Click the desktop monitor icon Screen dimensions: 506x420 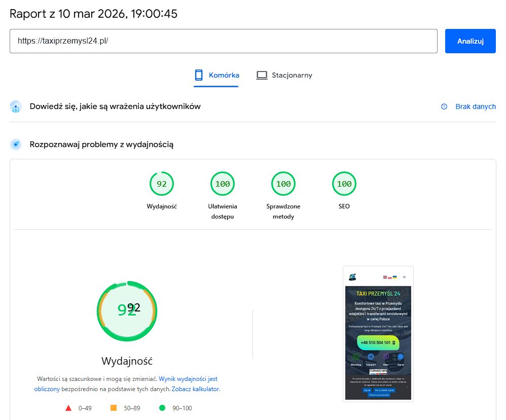[262, 75]
